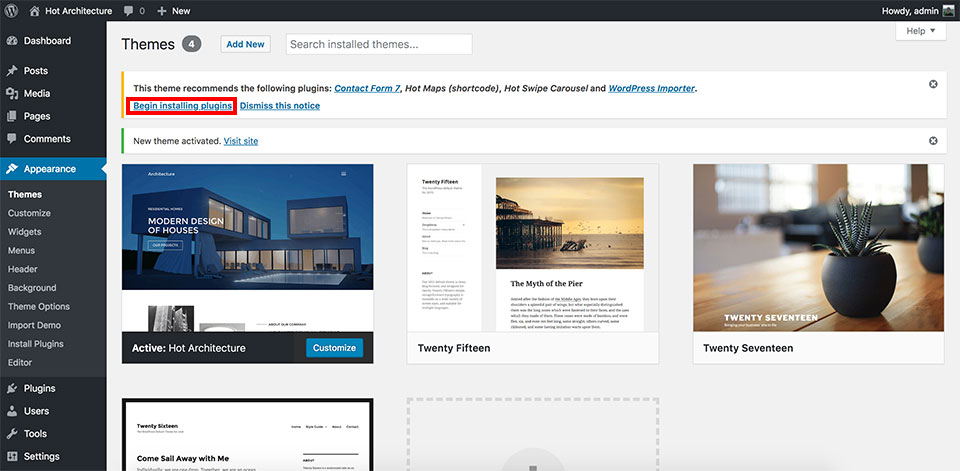
Task: Open Hot Architecture site home icon
Action: pyautogui.click(x=35, y=10)
